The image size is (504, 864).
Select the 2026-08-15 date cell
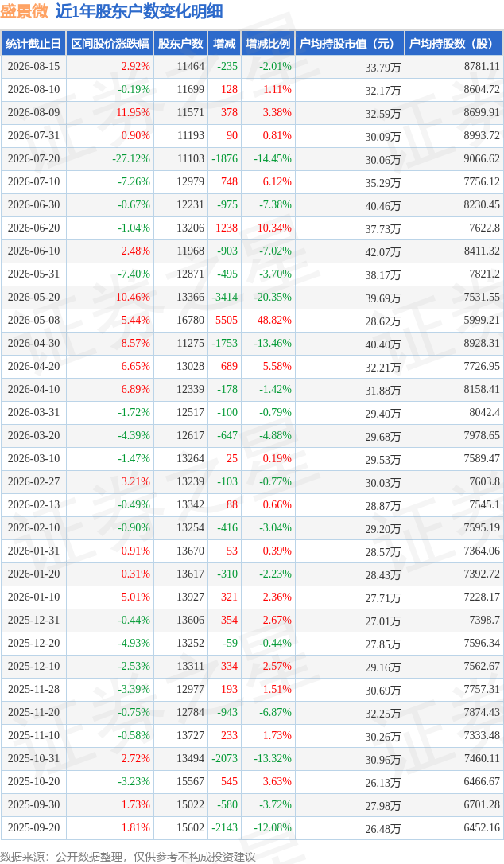(x=33, y=67)
